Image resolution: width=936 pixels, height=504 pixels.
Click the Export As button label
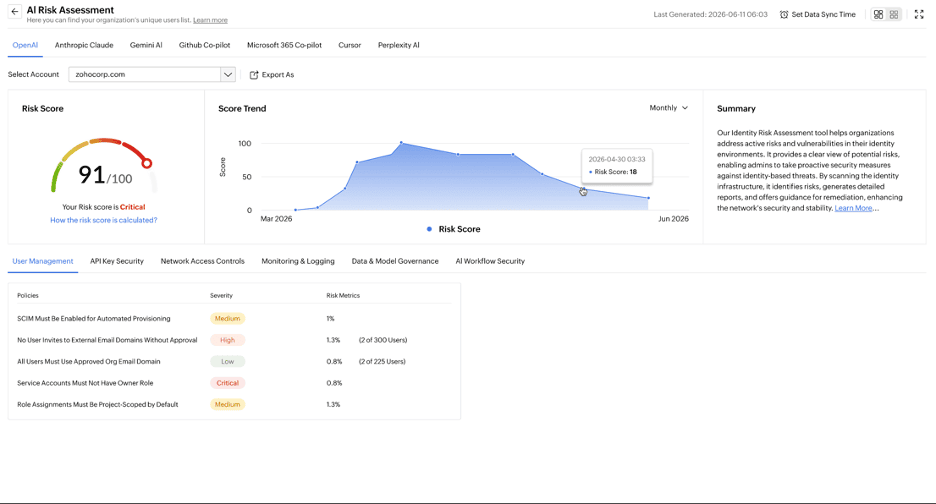278,75
